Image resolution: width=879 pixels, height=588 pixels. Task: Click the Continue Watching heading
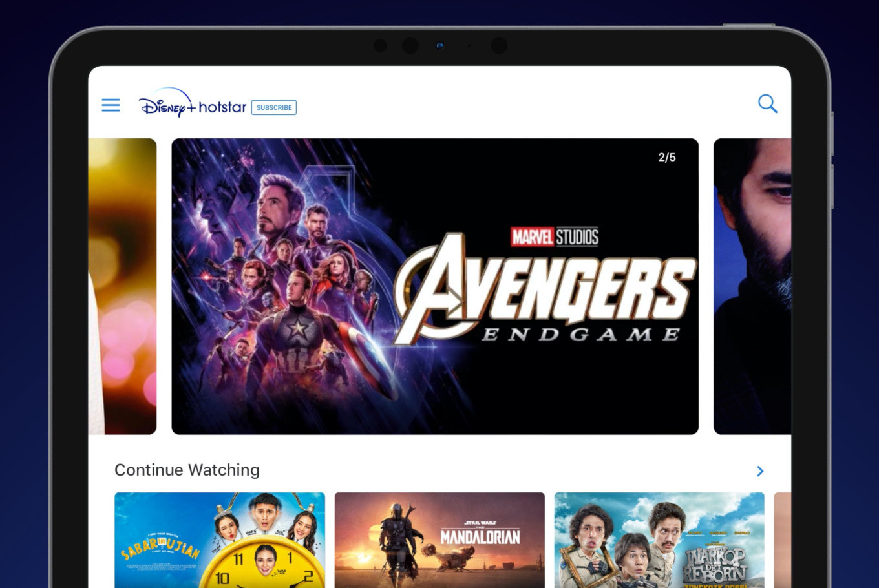pyautogui.click(x=187, y=470)
